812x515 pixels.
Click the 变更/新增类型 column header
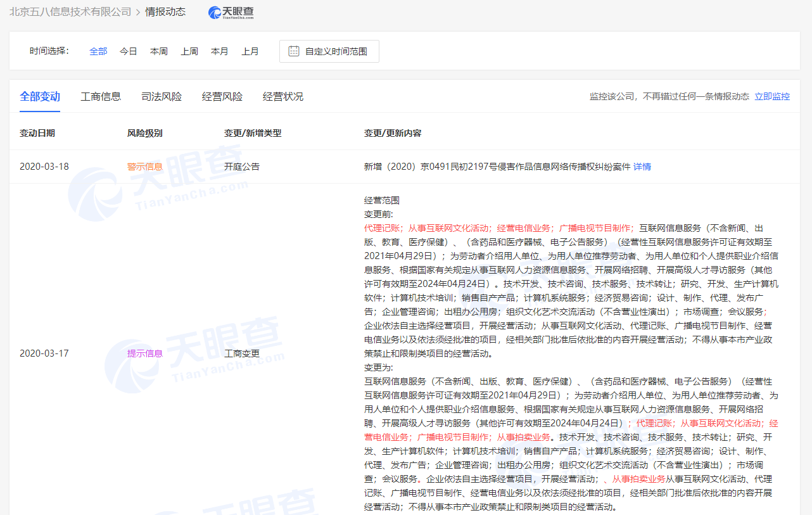253,133
